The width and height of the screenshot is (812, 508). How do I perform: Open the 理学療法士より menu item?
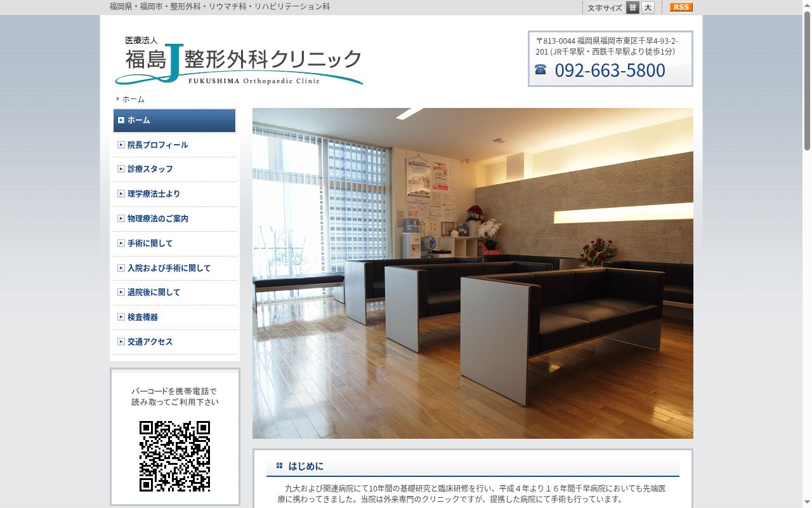174,194
